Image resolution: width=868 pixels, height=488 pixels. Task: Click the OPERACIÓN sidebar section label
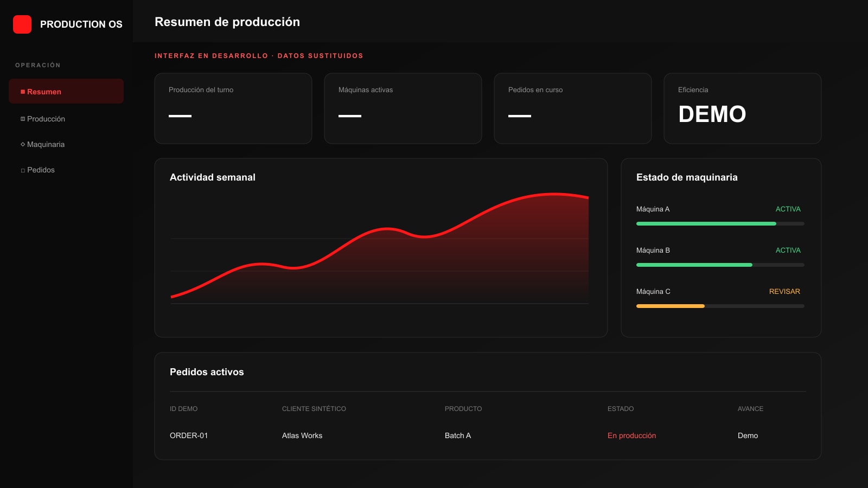click(x=38, y=65)
